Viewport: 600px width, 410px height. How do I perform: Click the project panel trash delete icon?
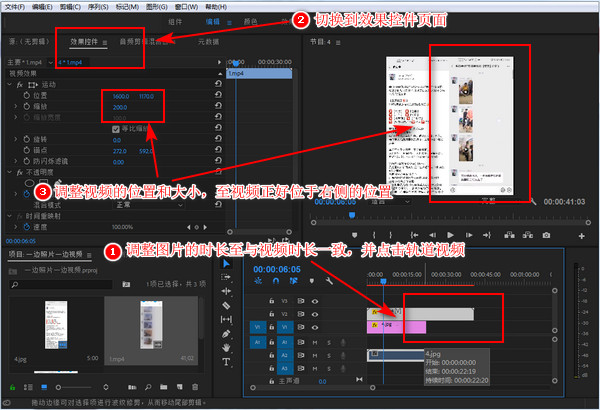(x=195, y=387)
